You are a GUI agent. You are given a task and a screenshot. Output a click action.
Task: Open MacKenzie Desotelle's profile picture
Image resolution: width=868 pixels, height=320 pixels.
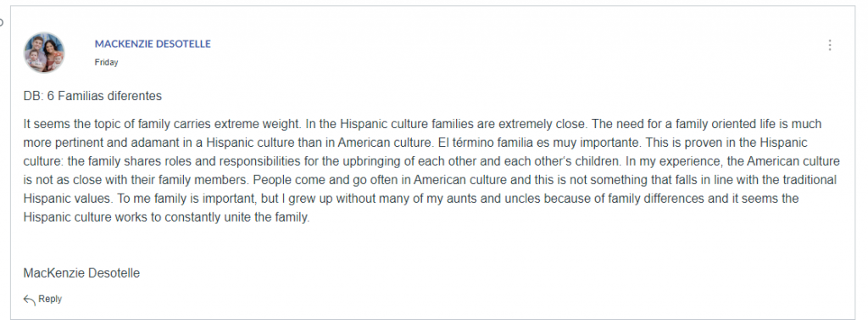44,52
